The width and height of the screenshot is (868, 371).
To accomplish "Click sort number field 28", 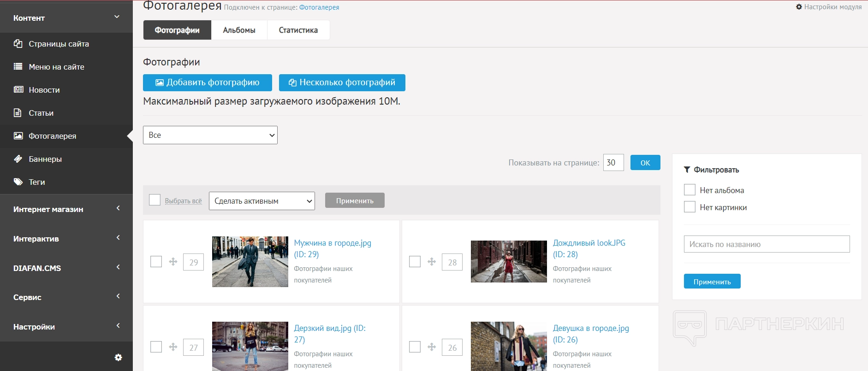I will [x=452, y=262].
